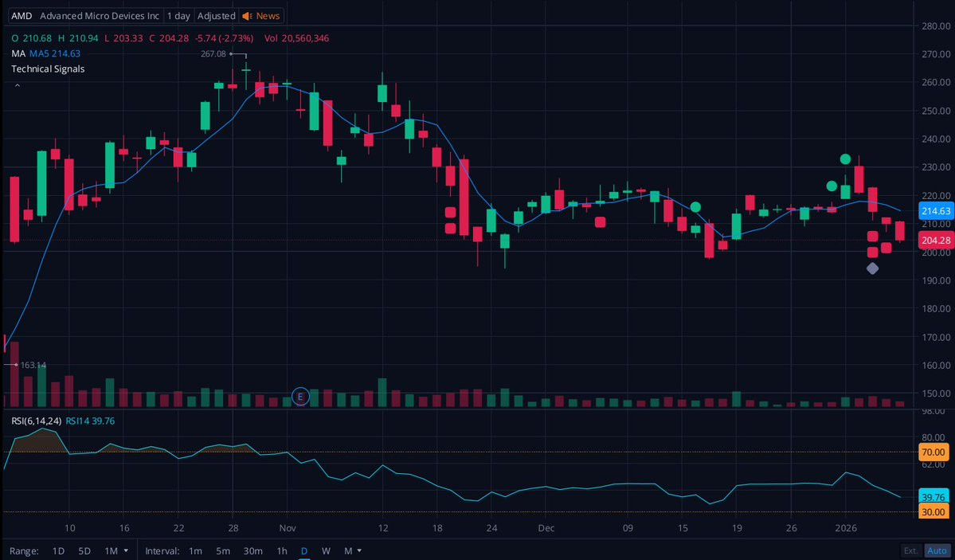The width and height of the screenshot is (955, 560).
Task: Open the 1 day interval selector
Action: [178, 16]
